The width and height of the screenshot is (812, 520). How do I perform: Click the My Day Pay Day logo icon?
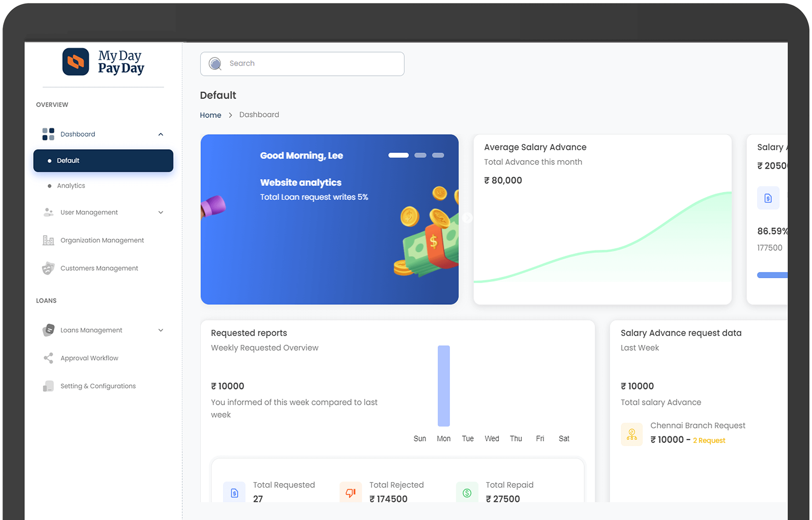[76, 62]
